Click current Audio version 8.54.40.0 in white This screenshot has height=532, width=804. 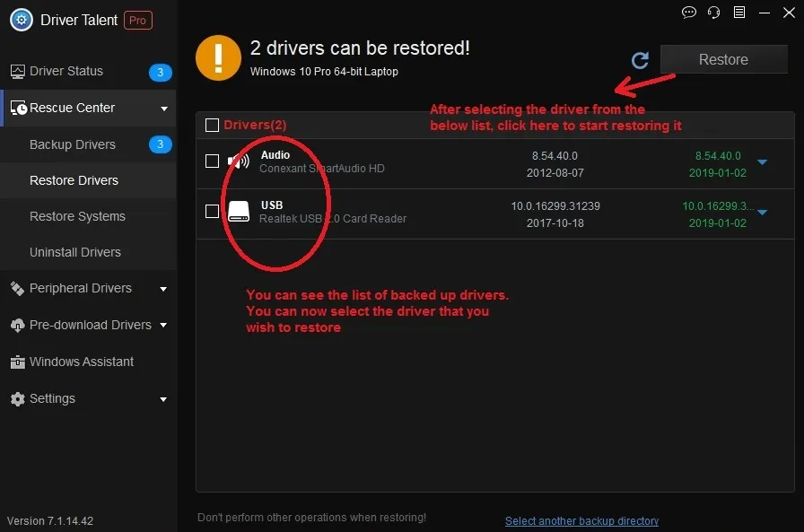pyautogui.click(x=555, y=156)
